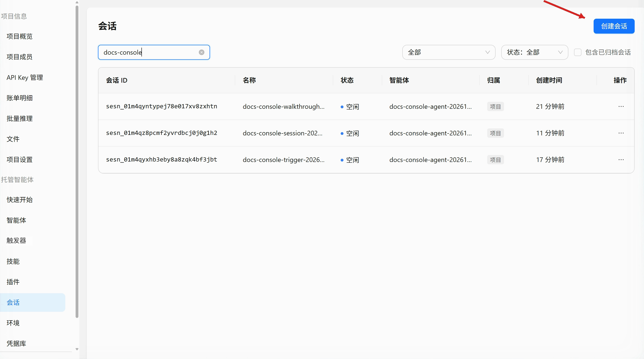644x359 pixels.
Task: Open the 状态: 全部 filter dropdown
Action: click(x=535, y=52)
